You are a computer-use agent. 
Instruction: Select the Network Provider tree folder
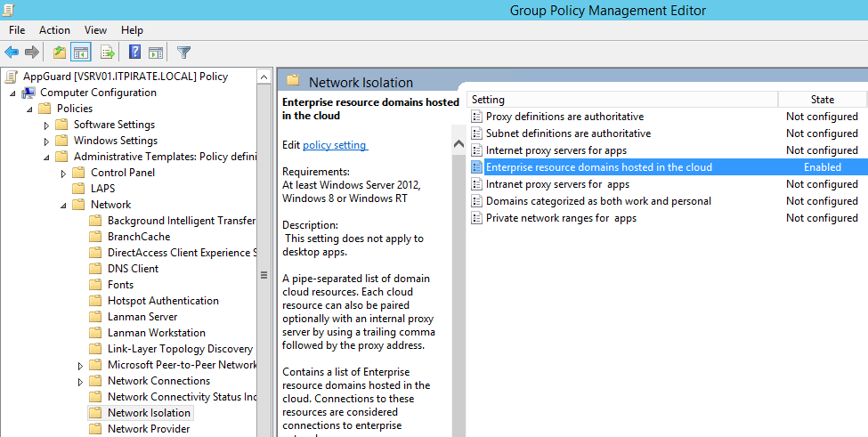149,429
